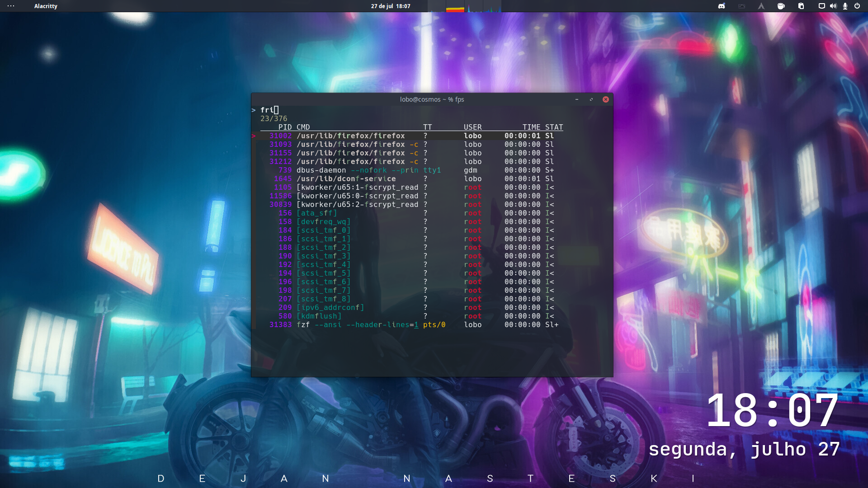The height and width of the screenshot is (488, 868).
Task: Open the power menu icon
Action: point(857,6)
